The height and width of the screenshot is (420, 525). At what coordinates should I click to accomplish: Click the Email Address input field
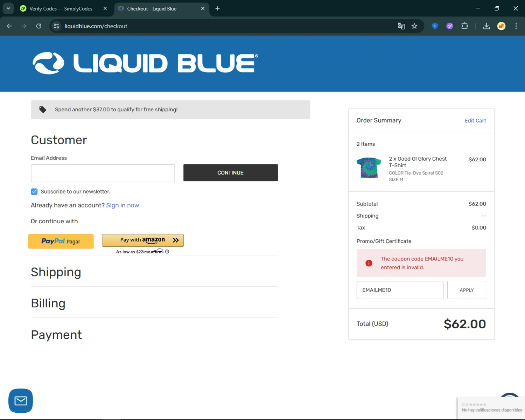point(103,173)
